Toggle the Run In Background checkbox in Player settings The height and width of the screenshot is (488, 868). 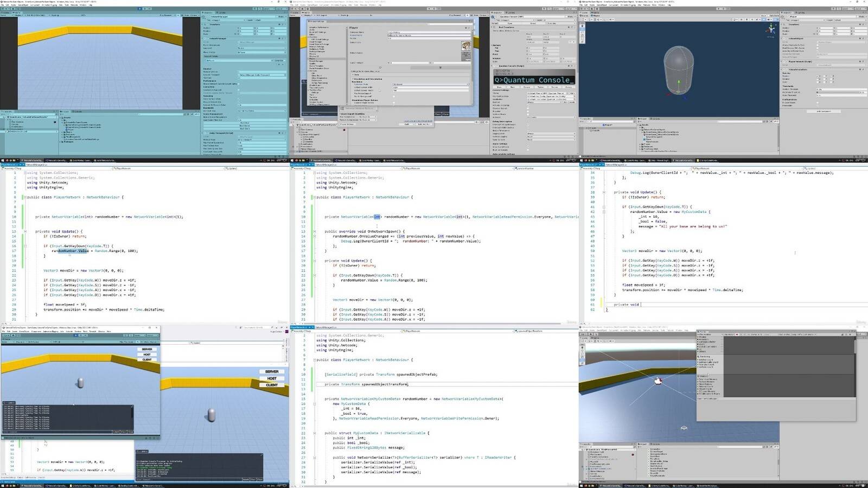point(394,96)
